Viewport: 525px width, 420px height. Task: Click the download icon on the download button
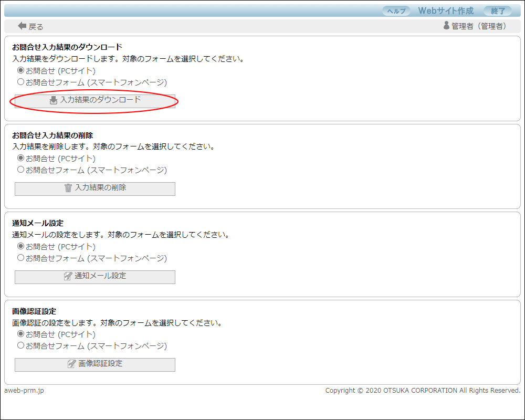pyautogui.click(x=53, y=100)
